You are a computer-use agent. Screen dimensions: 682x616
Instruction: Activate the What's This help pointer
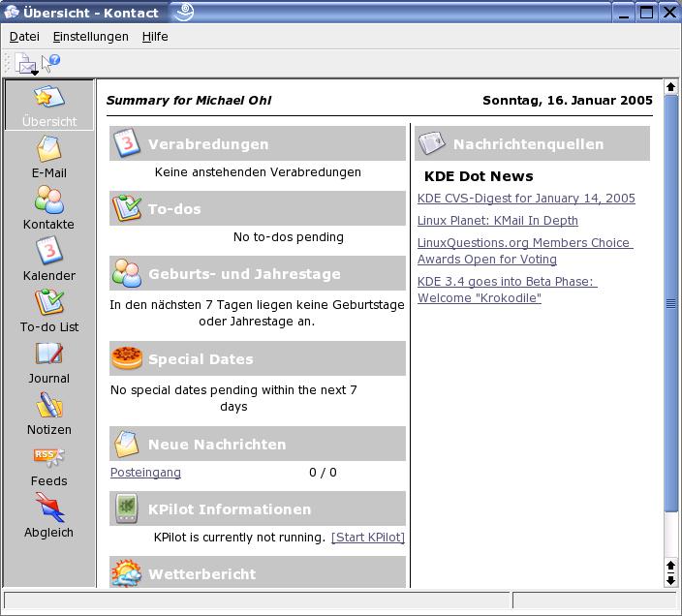click(50, 63)
